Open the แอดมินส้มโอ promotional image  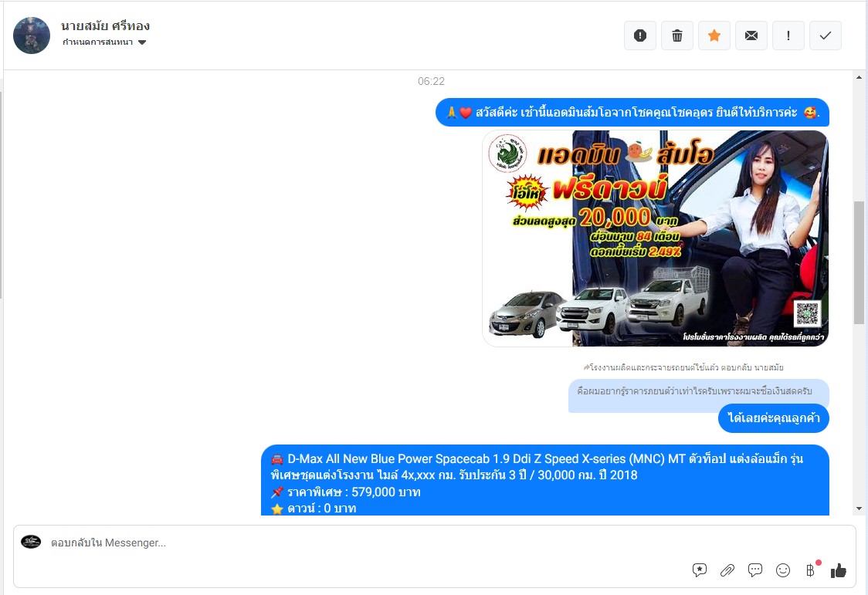click(x=655, y=238)
